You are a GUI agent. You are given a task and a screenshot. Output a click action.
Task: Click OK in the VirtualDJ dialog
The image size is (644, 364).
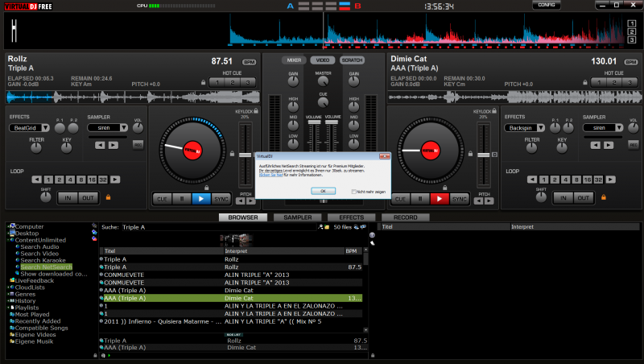[324, 191]
